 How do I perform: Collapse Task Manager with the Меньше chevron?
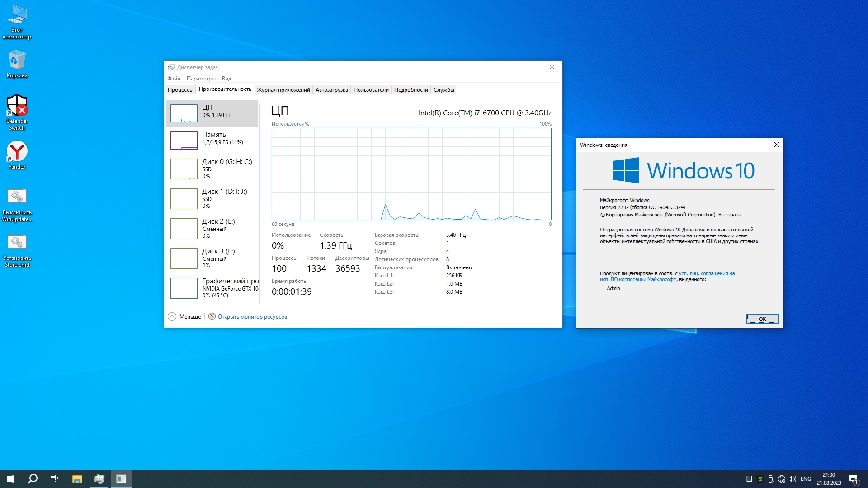(x=172, y=317)
